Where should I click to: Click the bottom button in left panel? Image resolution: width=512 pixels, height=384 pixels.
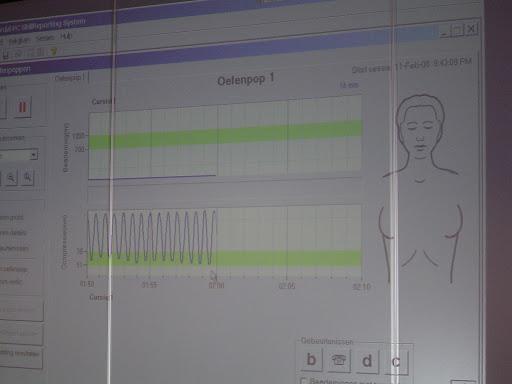pos(21,355)
